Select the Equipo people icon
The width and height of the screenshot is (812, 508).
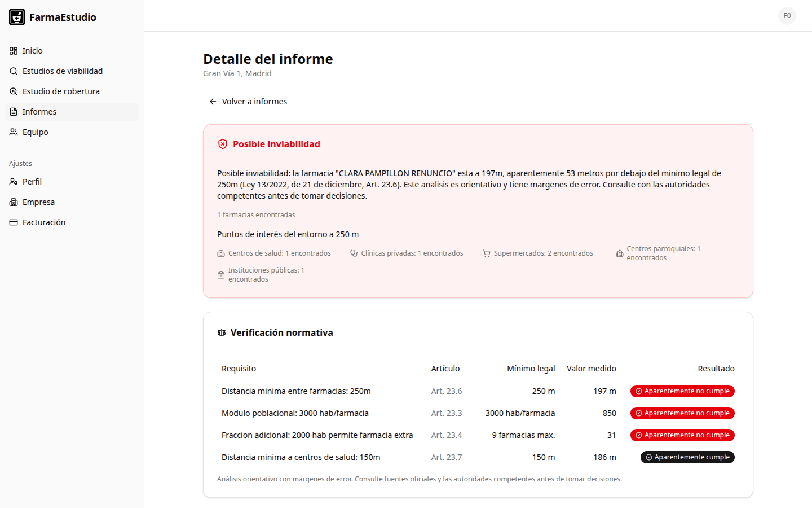[x=12, y=132]
